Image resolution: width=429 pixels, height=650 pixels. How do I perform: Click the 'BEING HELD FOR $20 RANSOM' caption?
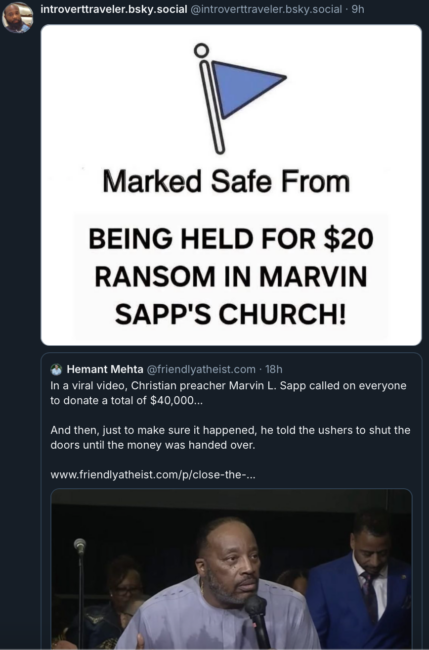coord(231,258)
